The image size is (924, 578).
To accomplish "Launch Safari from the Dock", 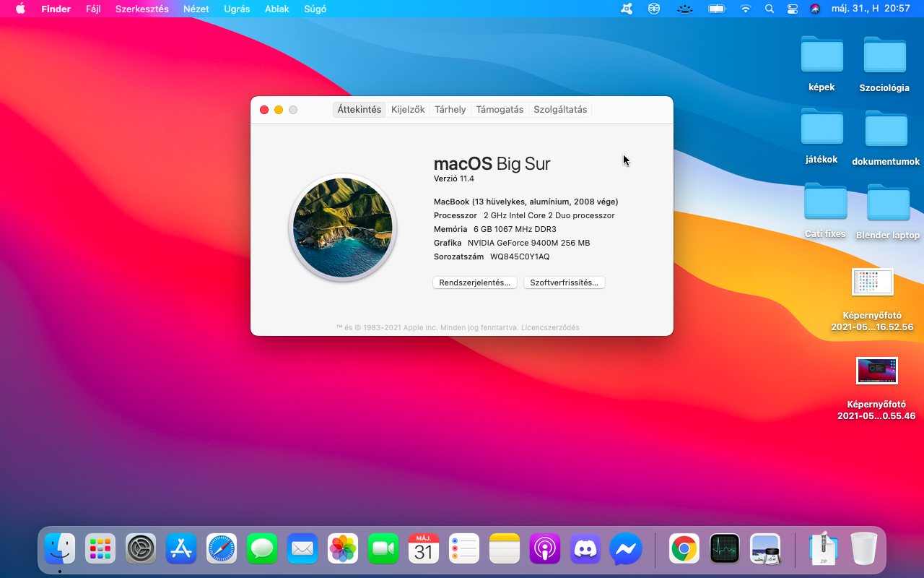I will tap(222, 549).
